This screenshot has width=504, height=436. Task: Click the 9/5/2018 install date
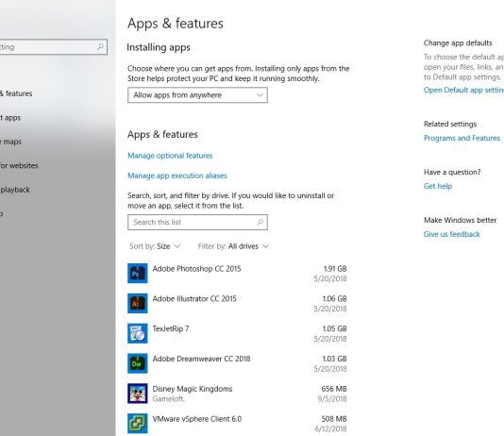[332, 399]
